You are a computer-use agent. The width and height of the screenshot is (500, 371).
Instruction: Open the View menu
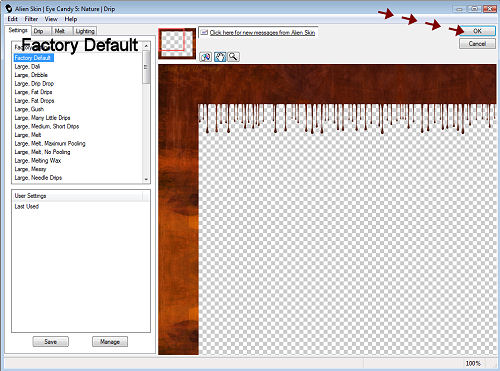coord(51,19)
